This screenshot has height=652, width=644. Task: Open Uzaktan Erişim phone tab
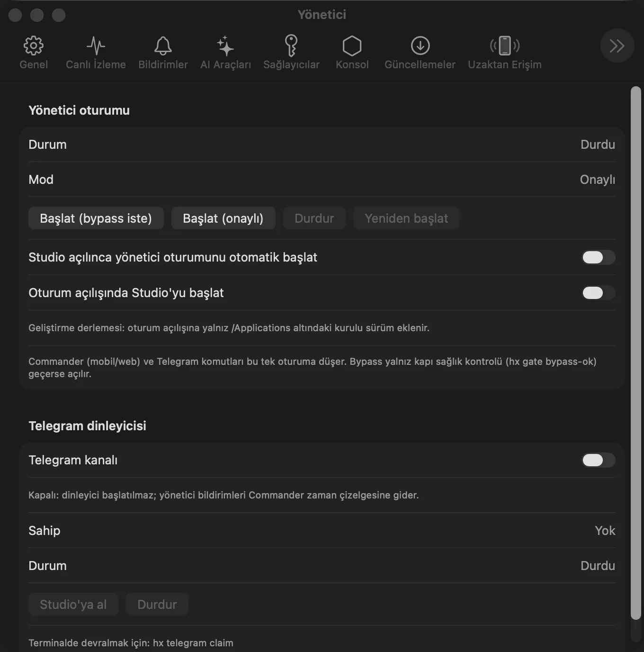tap(505, 53)
